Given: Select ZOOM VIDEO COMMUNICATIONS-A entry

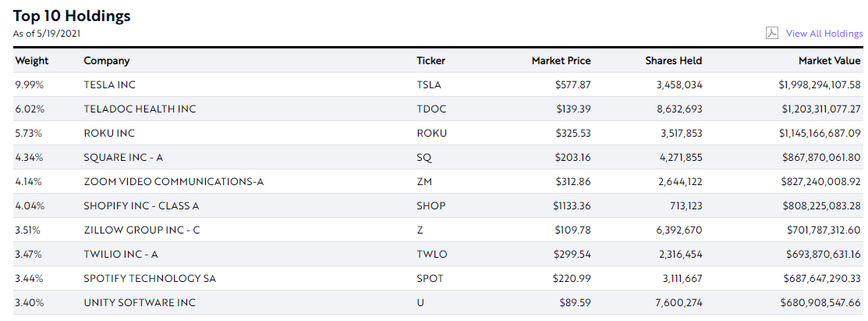Looking at the screenshot, I should [x=174, y=181].
